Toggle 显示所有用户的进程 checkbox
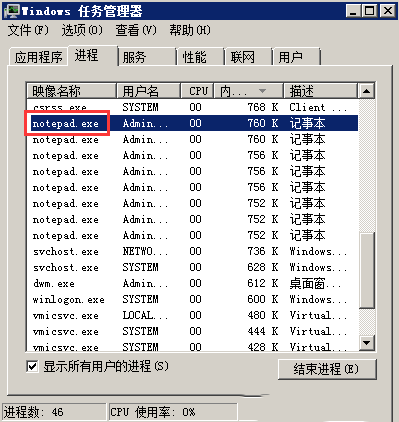This screenshot has height=422, width=399. point(32,367)
